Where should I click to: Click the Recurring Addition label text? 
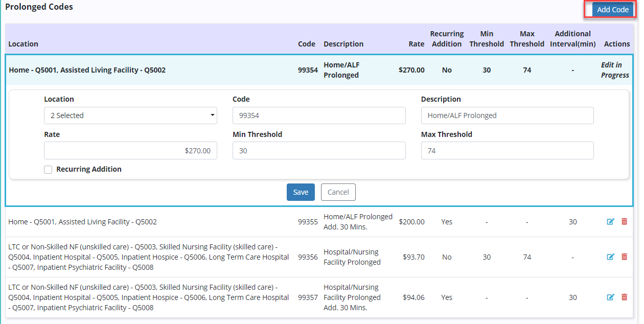[89, 169]
